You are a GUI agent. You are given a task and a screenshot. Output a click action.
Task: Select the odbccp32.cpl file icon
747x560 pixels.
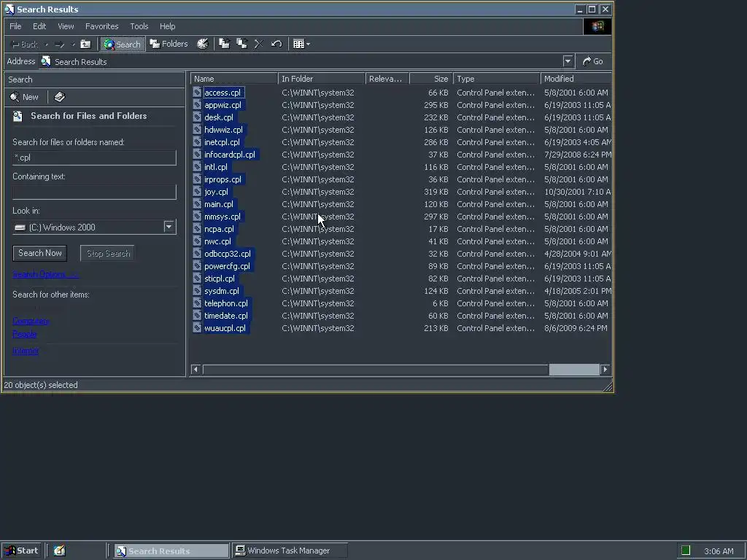tap(197, 253)
